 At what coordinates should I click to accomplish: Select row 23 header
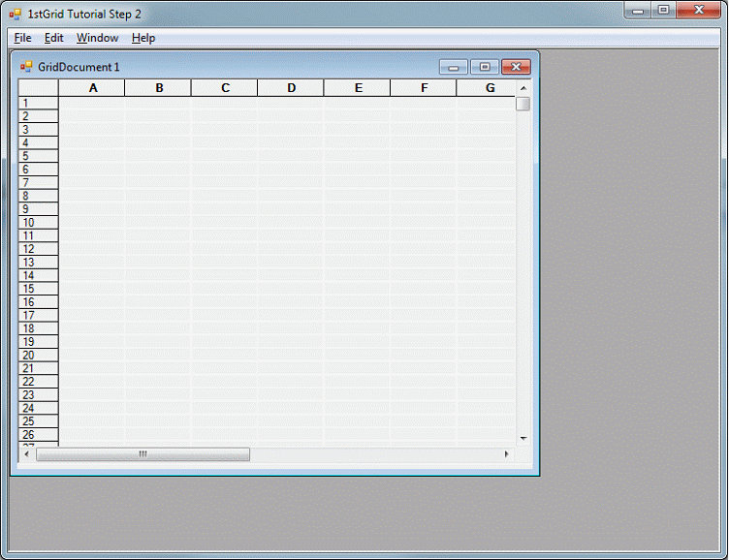[39, 395]
